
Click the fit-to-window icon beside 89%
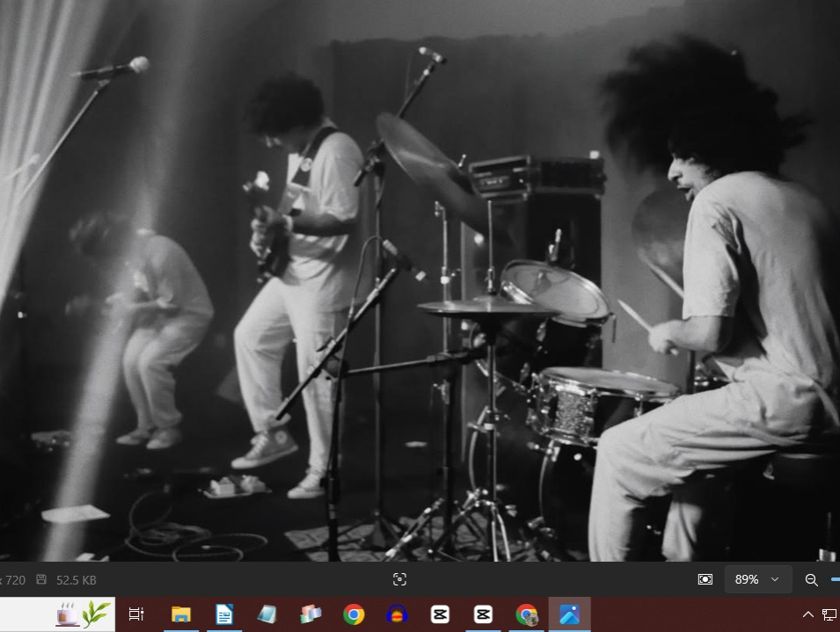(705, 579)
